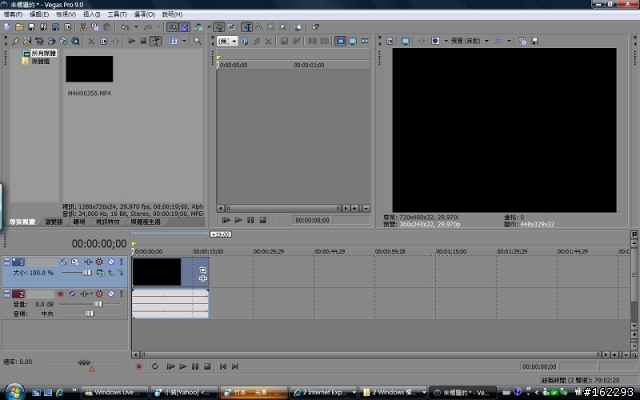This screenshot has height=400, width=640.
Task: Toggle Enable Snapping in main toolbar
Action: pyautogui.click(x=173, y=27)
